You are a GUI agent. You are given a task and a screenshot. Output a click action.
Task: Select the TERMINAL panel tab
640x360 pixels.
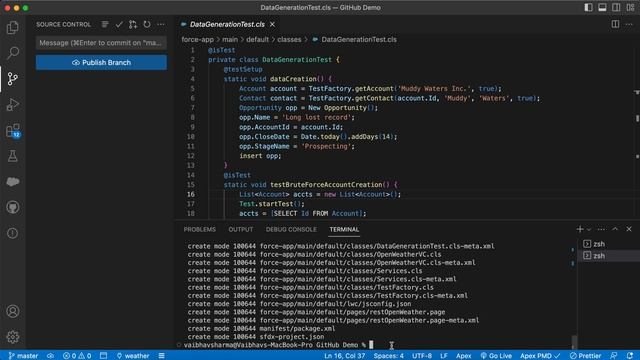pyautogui.click(x=344, y=229)
